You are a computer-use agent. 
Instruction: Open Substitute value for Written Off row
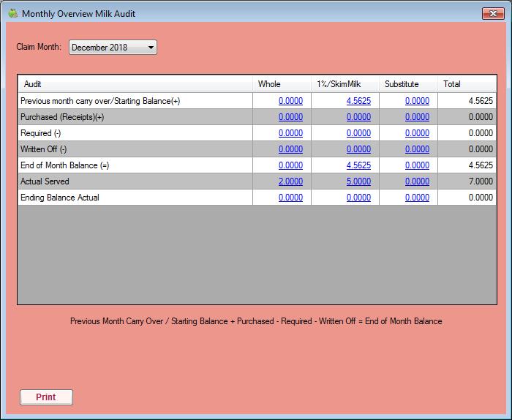coord(417,149)
